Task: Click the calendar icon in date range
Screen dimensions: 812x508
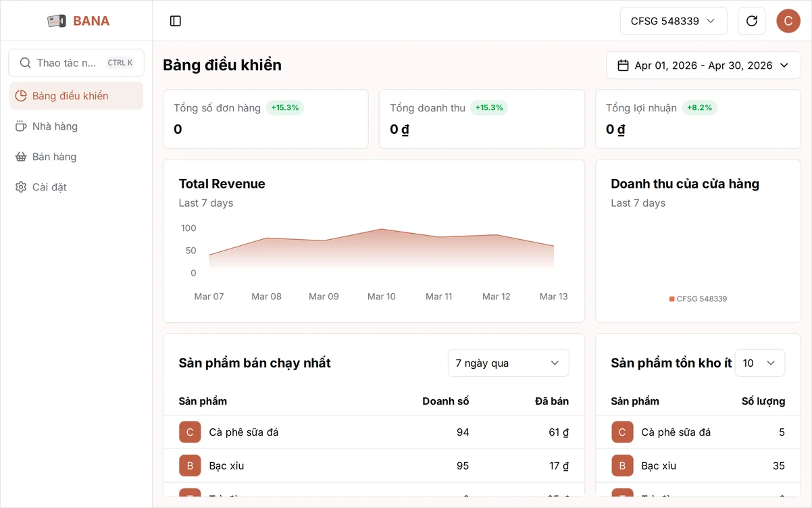Action: pos(624,66)
